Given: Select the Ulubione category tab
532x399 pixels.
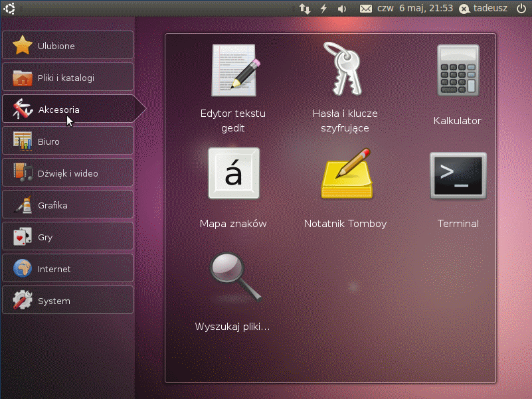Looking at the screenshot, I should point(68,46).
